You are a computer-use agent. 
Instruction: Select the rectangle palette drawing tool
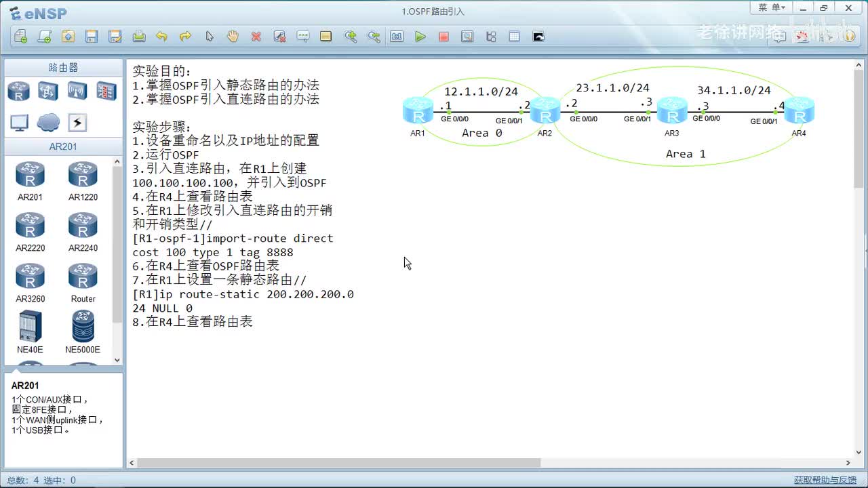pyautogui.click(x=326, y=37)
